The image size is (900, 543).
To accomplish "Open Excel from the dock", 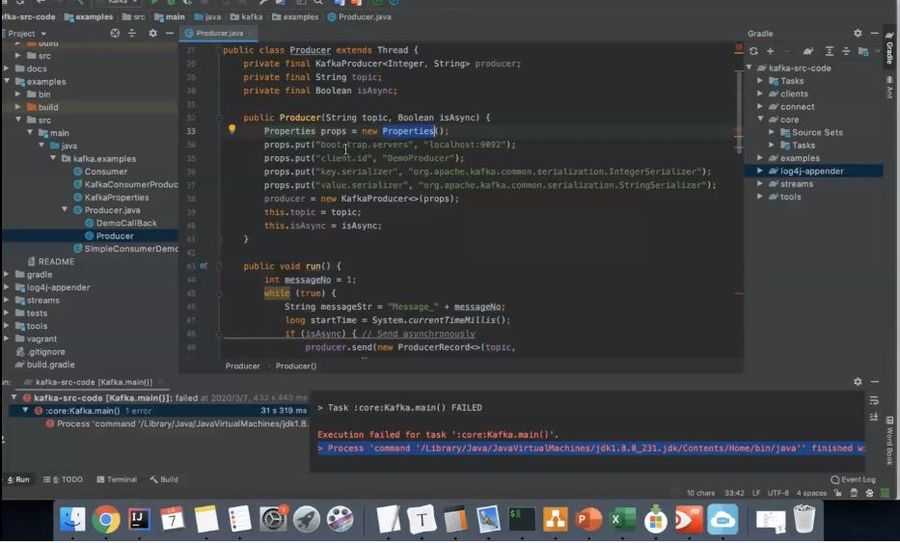I will [622, 519].
